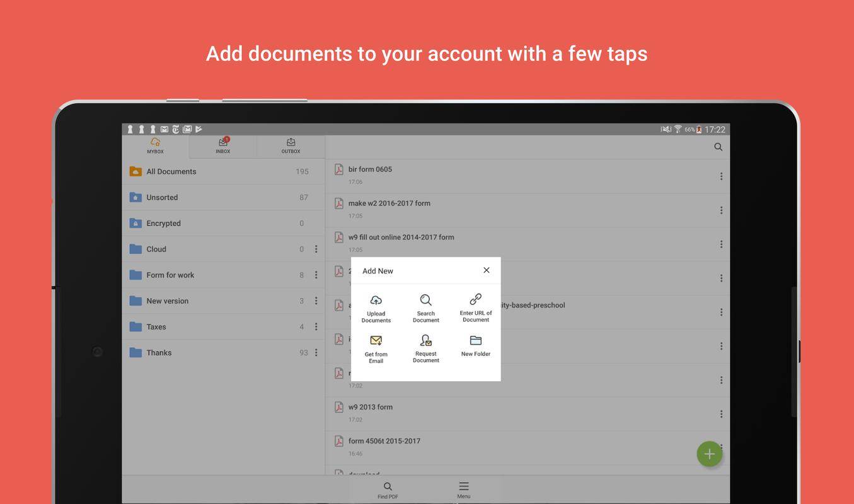
Task: Tap Wi-Fi icon in status bar
Action: 678,129
